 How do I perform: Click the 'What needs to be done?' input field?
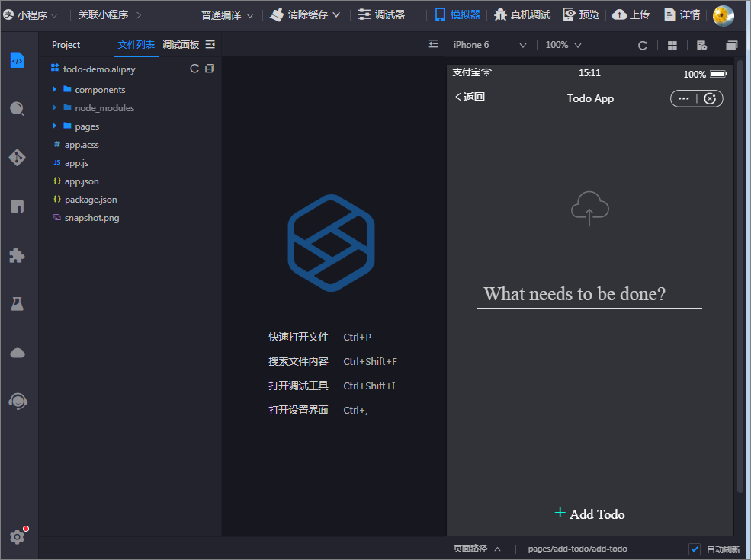(589, 294)
